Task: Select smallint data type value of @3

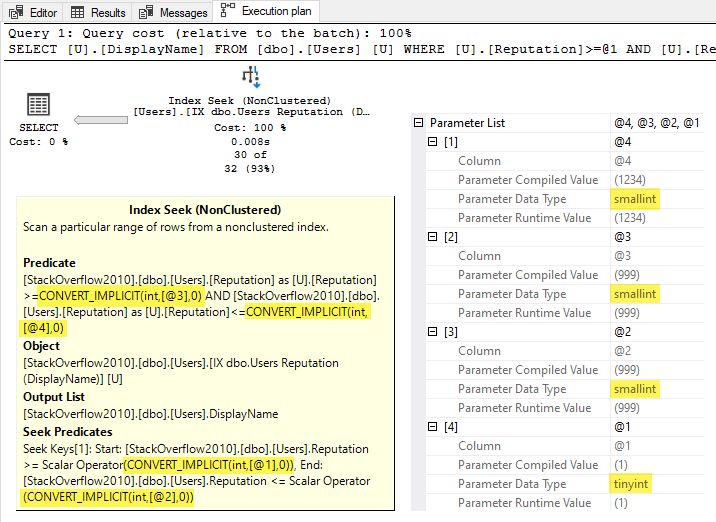Action: coord(635,294)
